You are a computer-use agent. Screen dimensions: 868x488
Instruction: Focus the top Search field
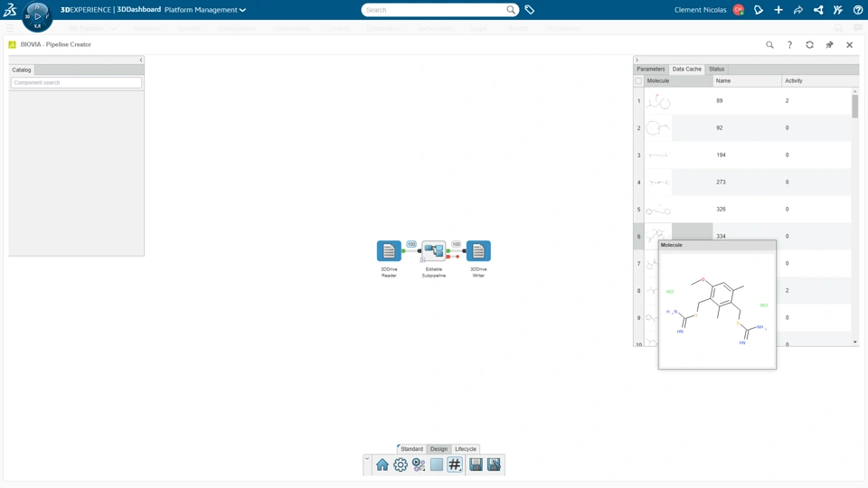coord(435,9)
